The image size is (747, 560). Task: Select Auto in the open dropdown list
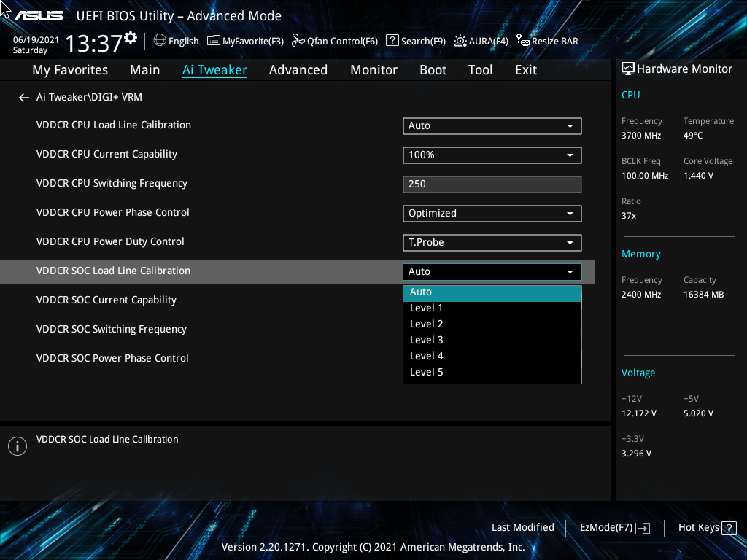(x=492, y=292)
